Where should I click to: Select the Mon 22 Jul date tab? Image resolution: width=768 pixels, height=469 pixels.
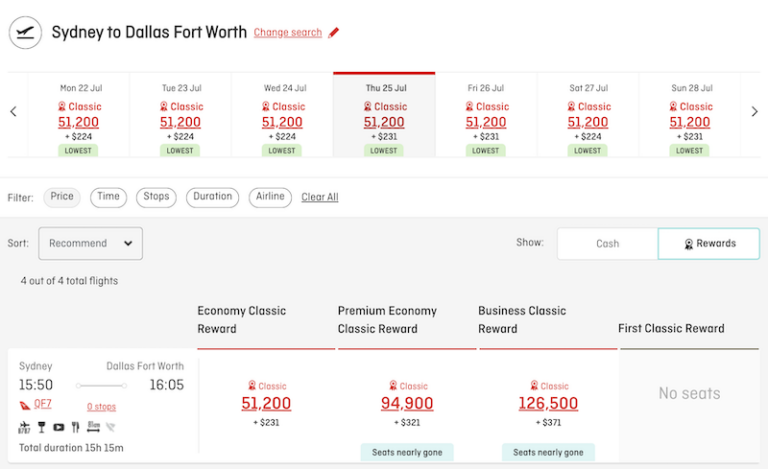click(x=78, y=116)
